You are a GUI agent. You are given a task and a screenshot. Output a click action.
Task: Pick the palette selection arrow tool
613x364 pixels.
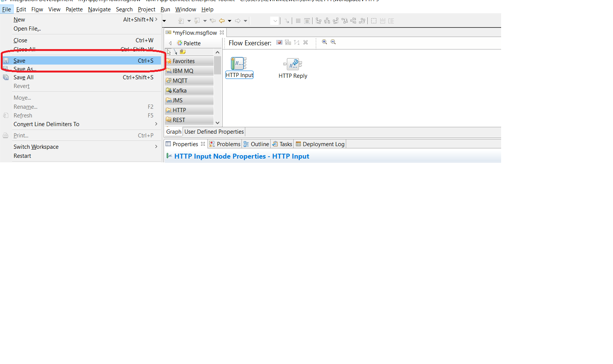pos(169,52)
